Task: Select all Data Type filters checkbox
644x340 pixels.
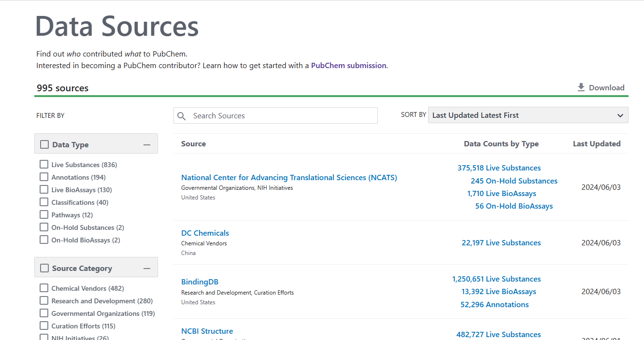Action: point(44,144)
